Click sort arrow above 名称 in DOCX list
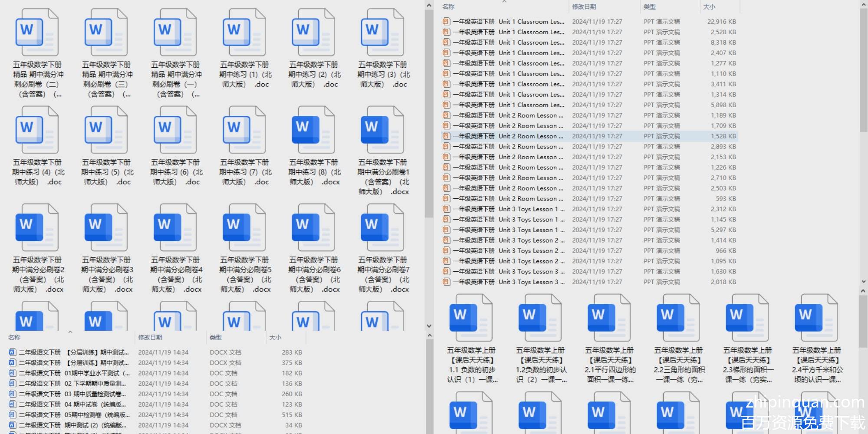 click(70, 332)
